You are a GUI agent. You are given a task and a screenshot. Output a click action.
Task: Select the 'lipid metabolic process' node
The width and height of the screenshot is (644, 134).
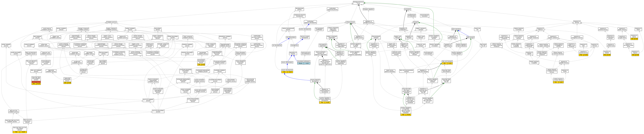38,37
